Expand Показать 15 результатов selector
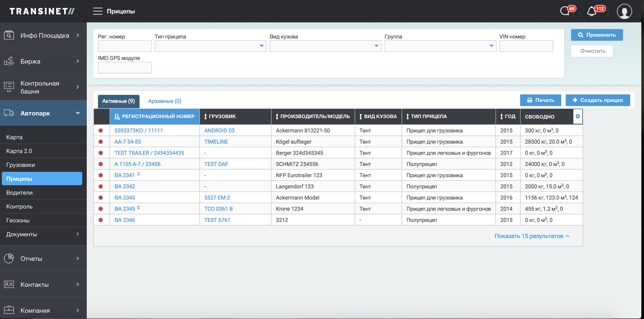Image resolution: width=644 pixels, height=319 pixels. pos(532,236)
